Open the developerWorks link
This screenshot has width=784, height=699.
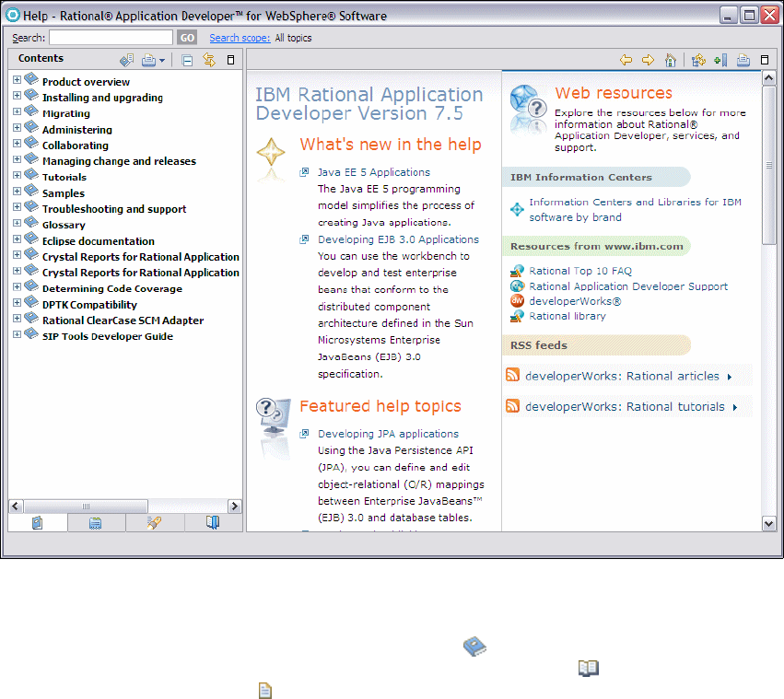[x=575, y=301]
